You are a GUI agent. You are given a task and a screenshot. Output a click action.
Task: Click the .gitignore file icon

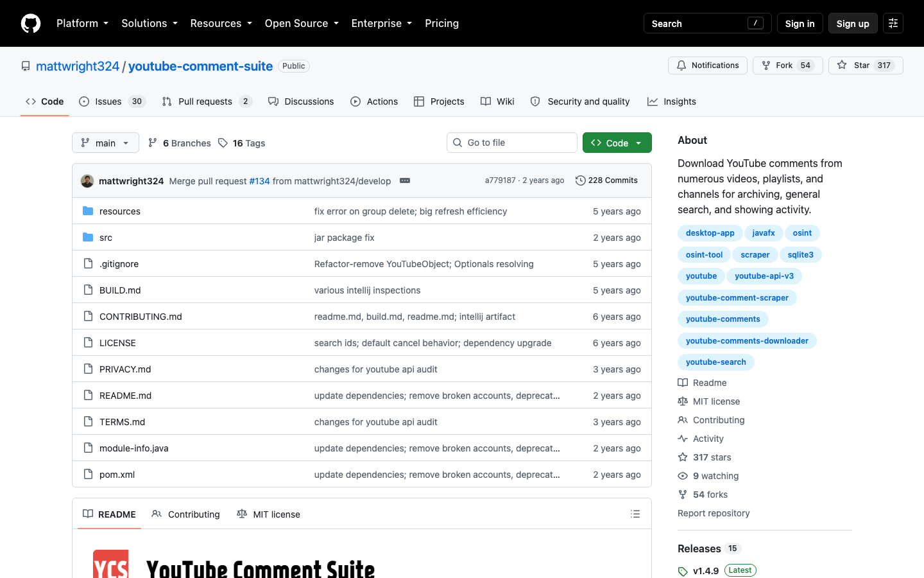coord(88,263)
